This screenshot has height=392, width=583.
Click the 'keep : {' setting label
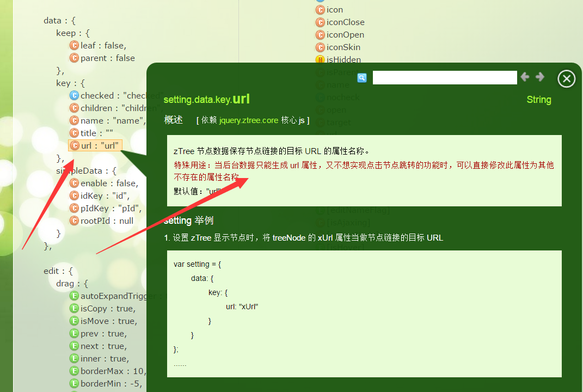(x=73, y=33)
